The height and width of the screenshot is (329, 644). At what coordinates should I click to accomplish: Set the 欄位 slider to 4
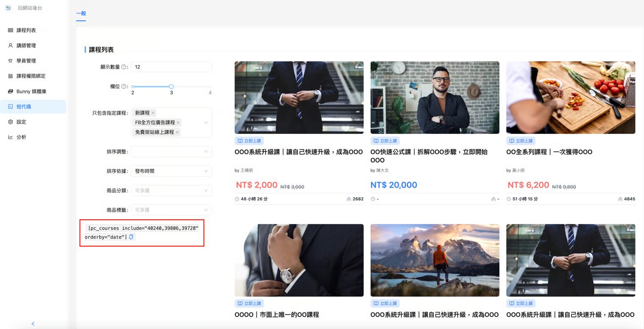point(210,86)
